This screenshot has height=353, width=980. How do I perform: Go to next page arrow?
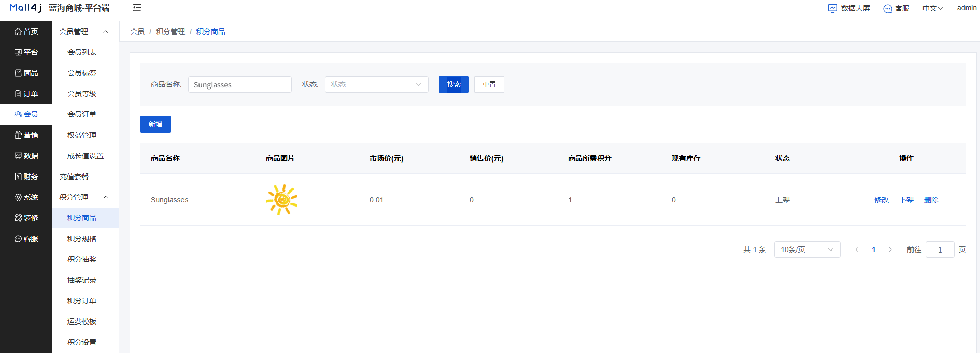click(890, 249)
